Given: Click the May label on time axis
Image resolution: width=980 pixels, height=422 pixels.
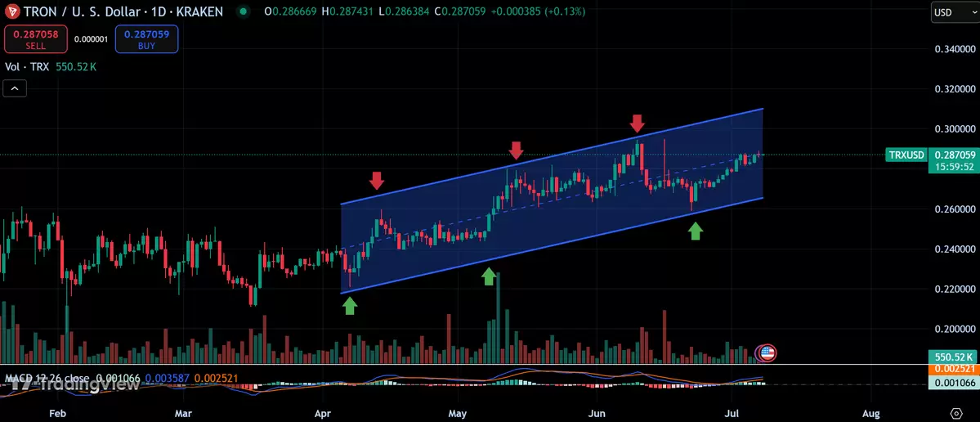Looking at the screenshot, I should [x=459, y=413].
